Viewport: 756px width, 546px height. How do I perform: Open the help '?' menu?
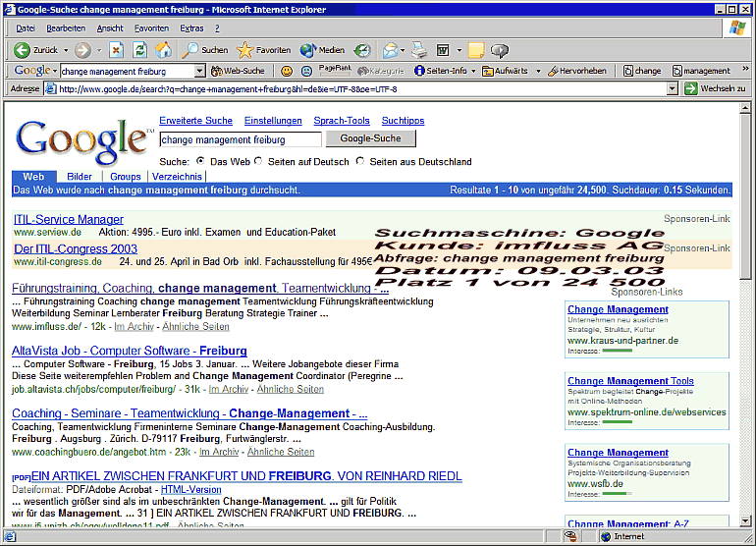[217, 28]
